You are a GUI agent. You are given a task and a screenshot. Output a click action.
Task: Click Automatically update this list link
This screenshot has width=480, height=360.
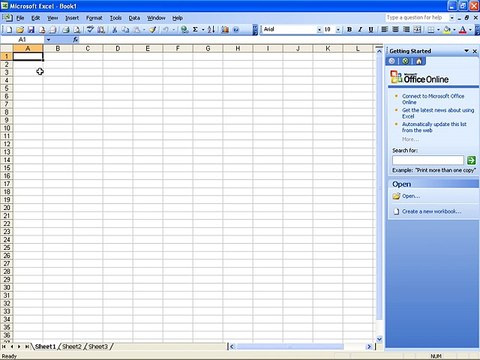434,127
